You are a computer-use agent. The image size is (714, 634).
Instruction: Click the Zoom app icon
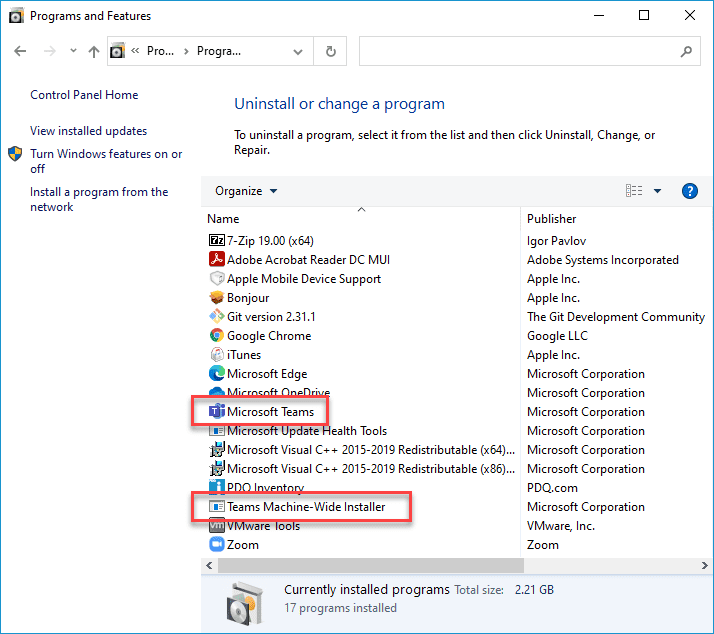[217, 544]
